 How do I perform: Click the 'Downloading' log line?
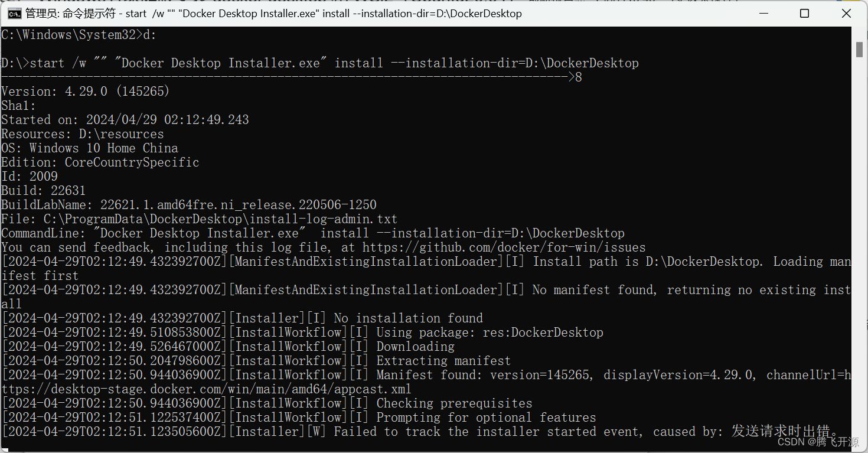228,347
